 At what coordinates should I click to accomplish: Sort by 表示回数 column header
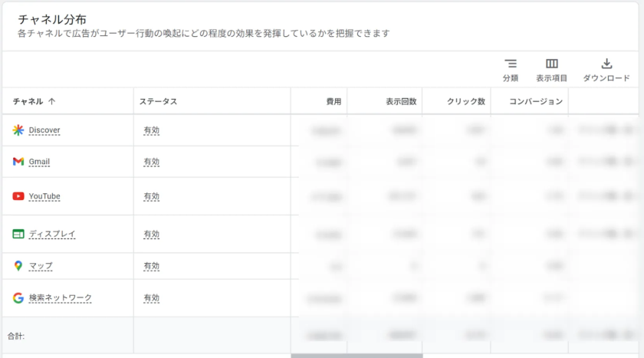pos(401,101)
